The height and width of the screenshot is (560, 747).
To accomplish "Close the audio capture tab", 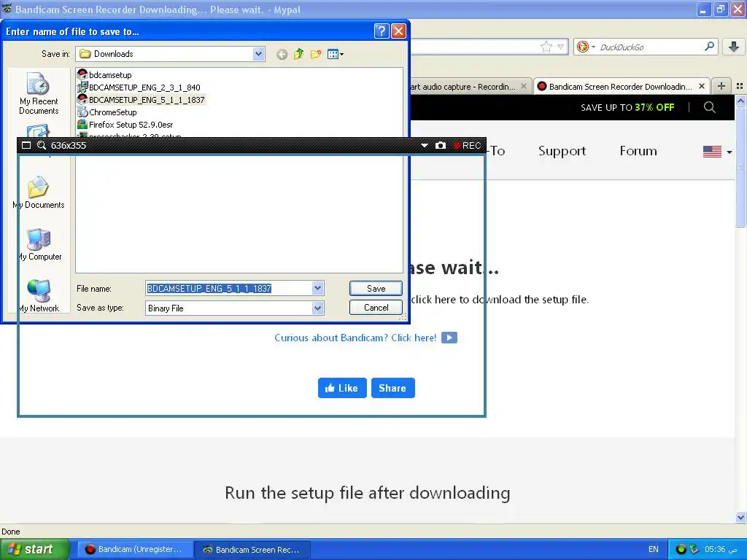I will [524, 86].
